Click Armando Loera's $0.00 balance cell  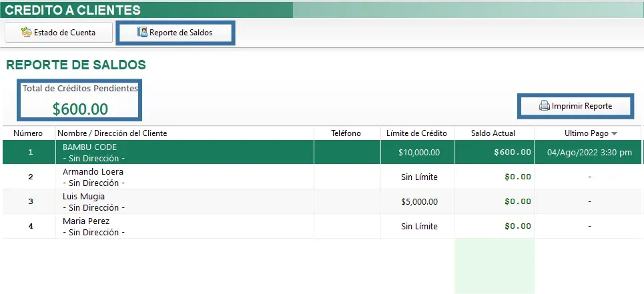click(x=494, y=177)
